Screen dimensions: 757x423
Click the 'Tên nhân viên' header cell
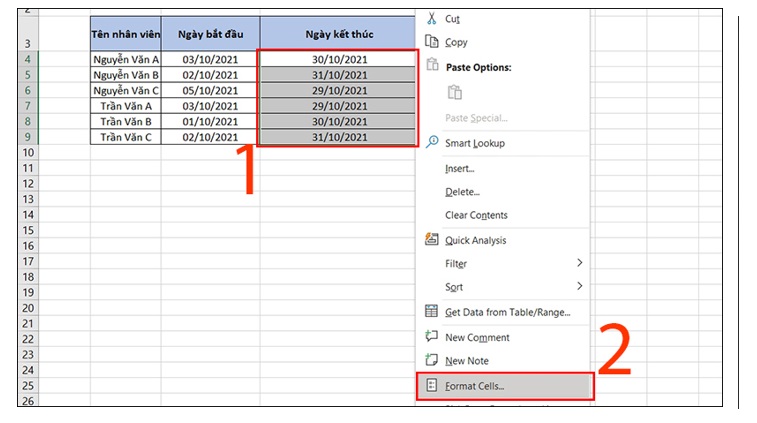point(125,33)
